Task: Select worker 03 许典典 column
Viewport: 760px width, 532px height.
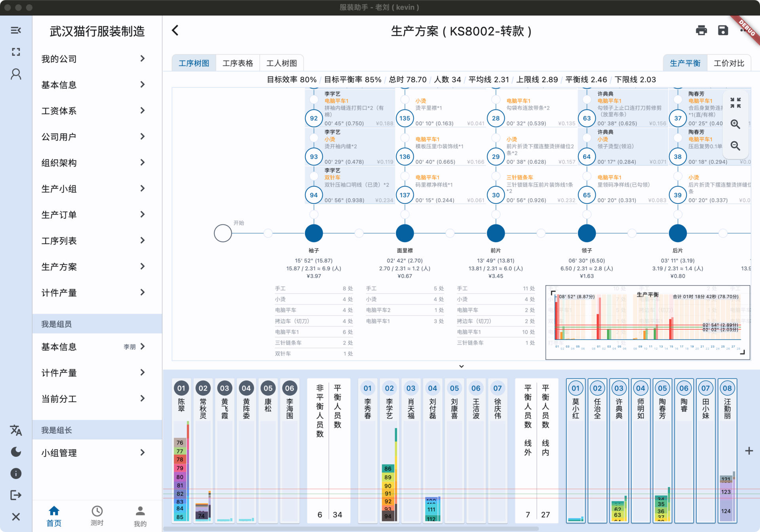Action: point(619,451)
